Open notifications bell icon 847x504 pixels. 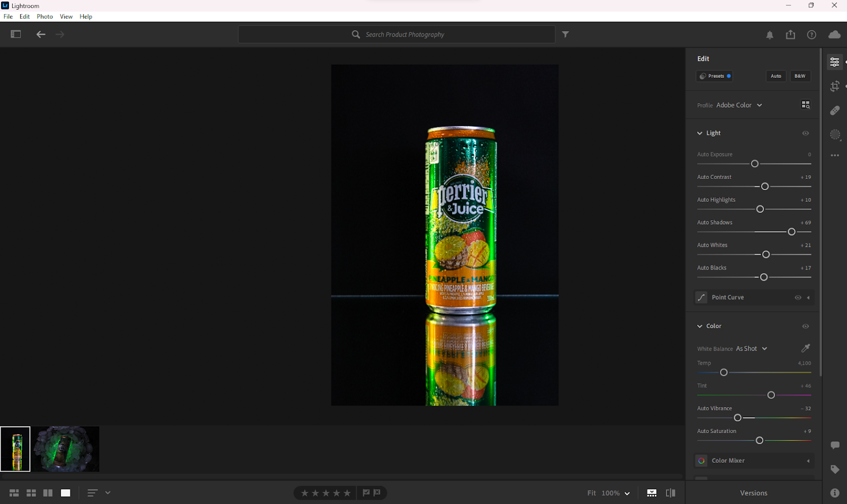pos(770,35)
